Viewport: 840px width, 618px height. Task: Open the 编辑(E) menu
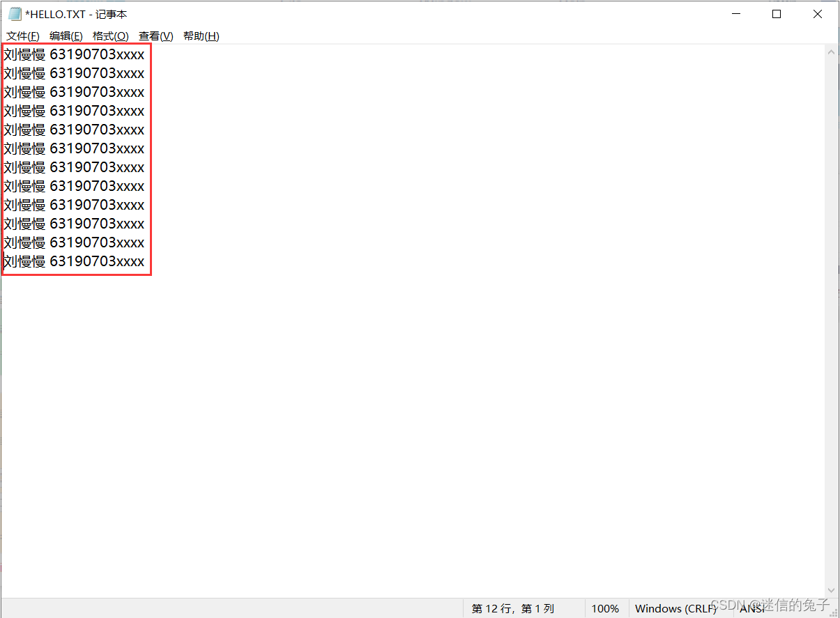[66, 36]
